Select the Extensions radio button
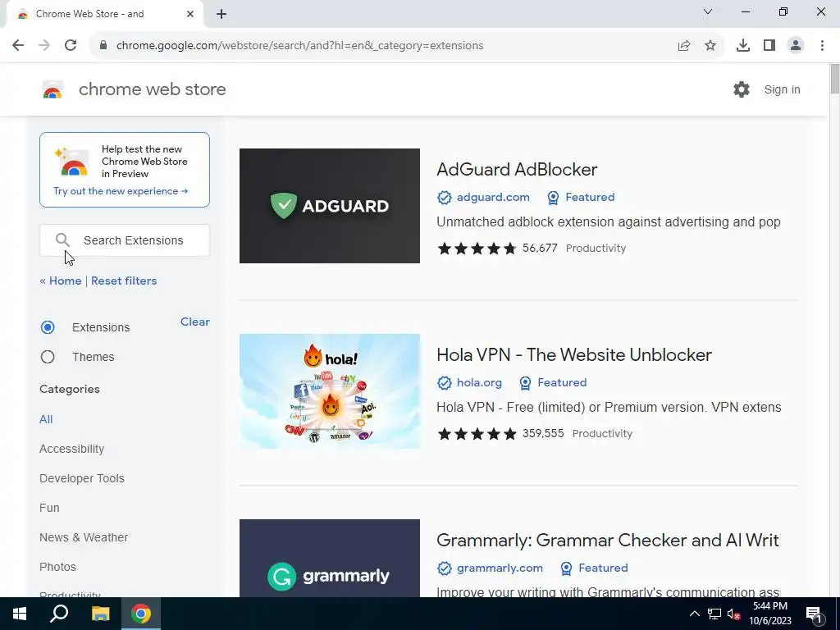 point(48,327)
